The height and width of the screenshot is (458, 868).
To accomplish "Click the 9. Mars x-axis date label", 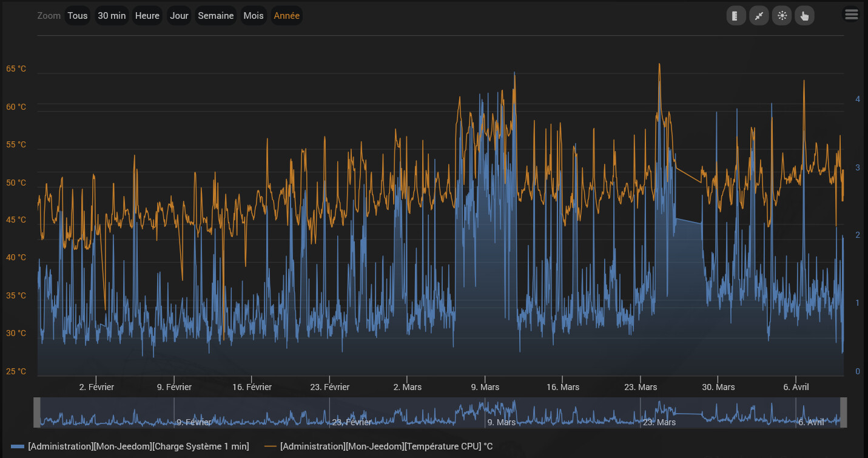I will 485,387.
